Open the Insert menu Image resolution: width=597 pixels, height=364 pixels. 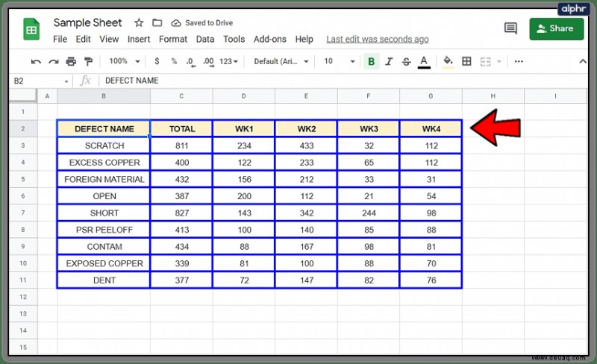[x=139, y=40]
